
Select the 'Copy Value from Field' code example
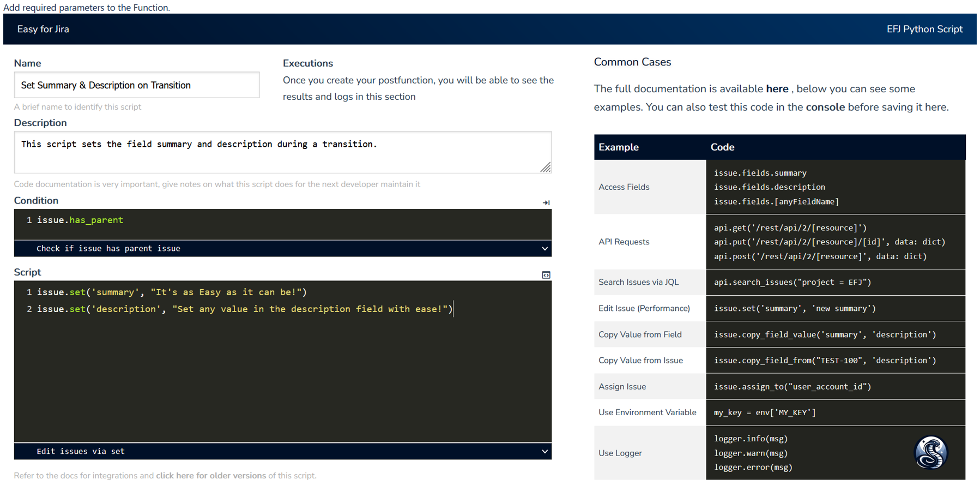coord(825,335)
